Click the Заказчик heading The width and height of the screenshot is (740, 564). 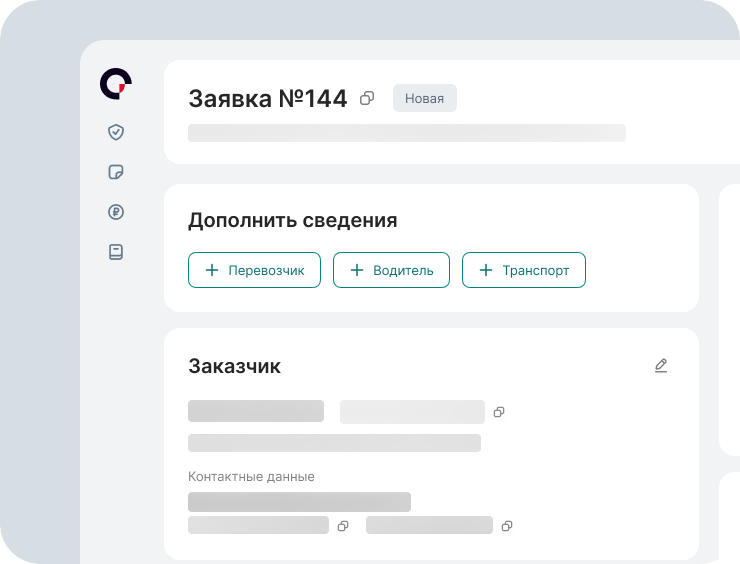(235, 366)
